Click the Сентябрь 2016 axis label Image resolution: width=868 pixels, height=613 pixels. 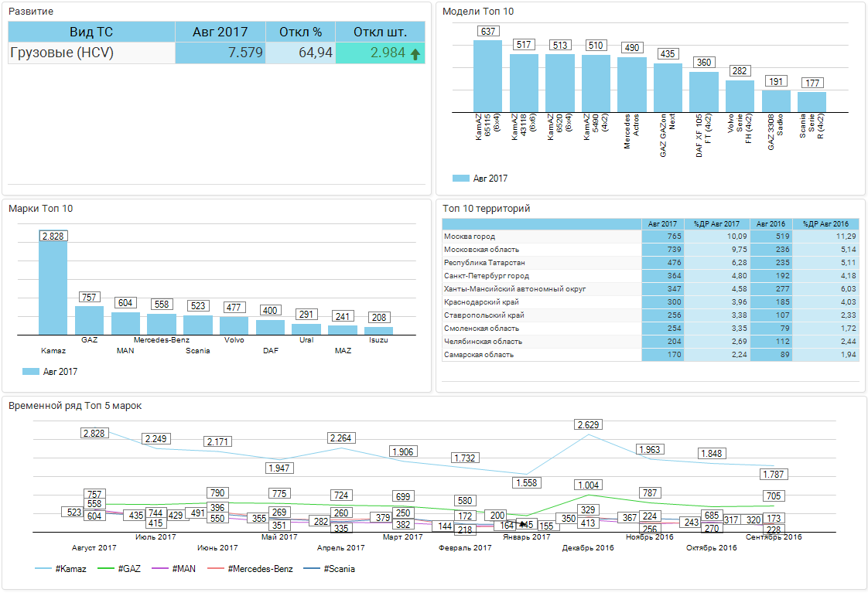[x=774, y=536]
